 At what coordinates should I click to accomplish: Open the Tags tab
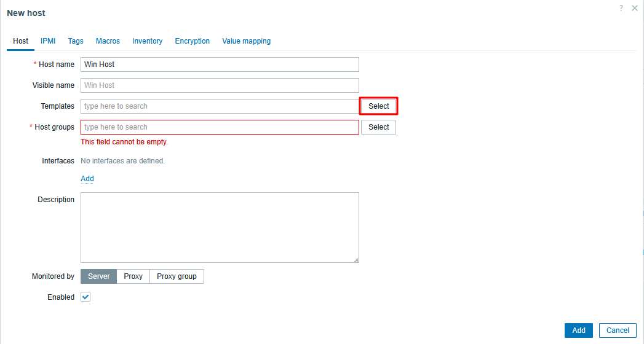point(76,41)
